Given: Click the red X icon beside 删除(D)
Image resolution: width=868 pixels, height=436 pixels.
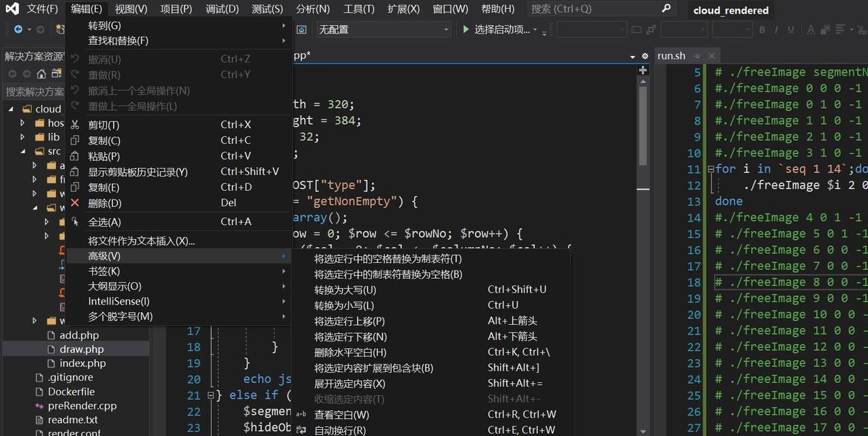Looking at the screenshot, I should click(x=75, y=203).
